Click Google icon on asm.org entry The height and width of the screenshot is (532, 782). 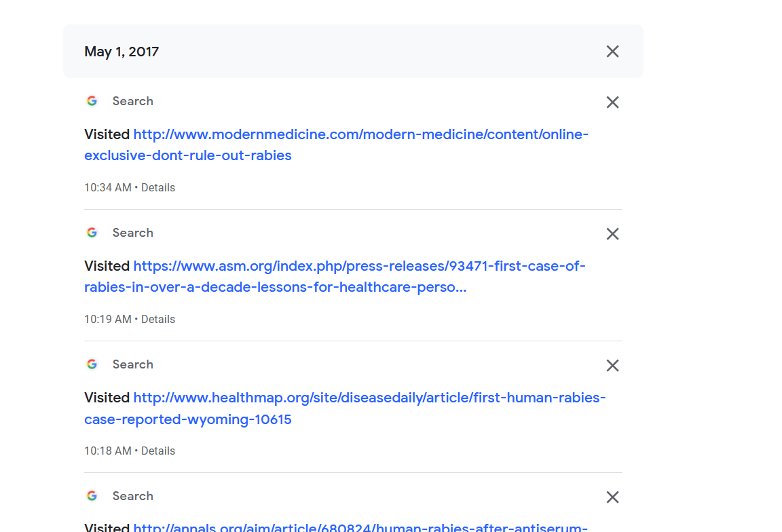[92, 232]
